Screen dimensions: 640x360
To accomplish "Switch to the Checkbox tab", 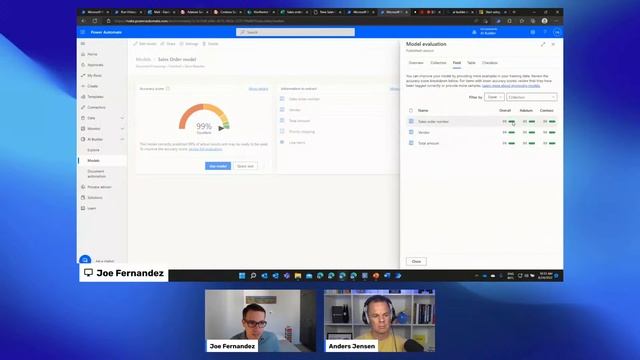I will click(489, 63).
